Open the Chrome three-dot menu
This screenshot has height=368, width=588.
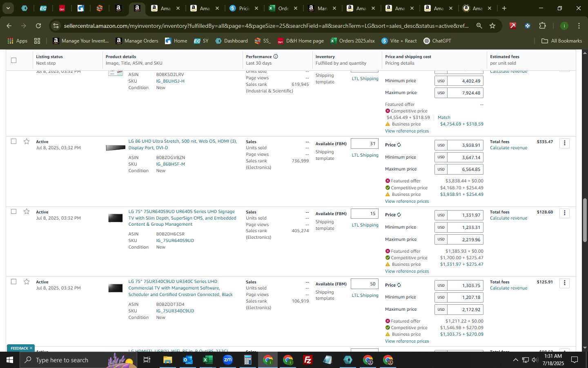579,26
